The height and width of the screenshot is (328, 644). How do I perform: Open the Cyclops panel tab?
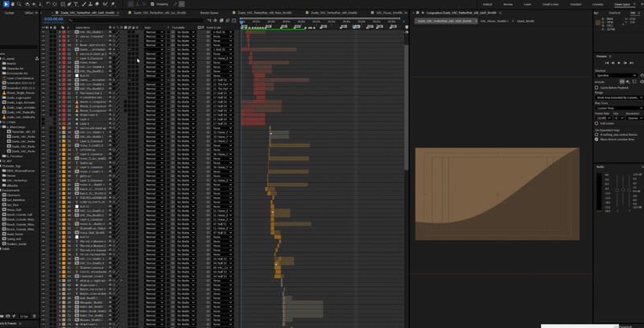coord(9,13)
